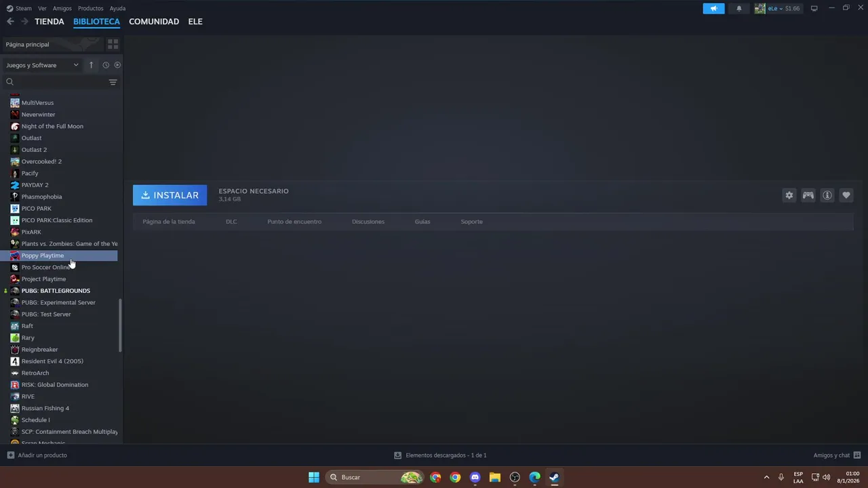Open the DLC link
This screenshot has height=488, width=868.
tap(231, 222)
